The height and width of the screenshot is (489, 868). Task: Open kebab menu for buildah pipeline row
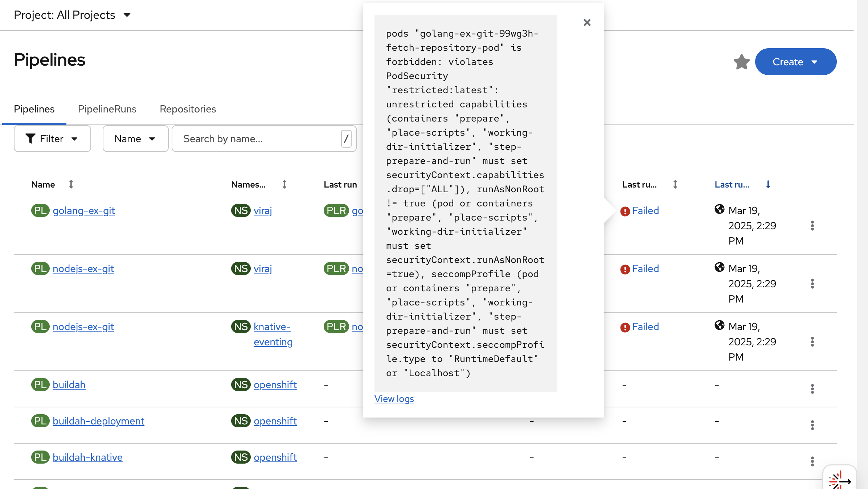(x=812, y=389)
